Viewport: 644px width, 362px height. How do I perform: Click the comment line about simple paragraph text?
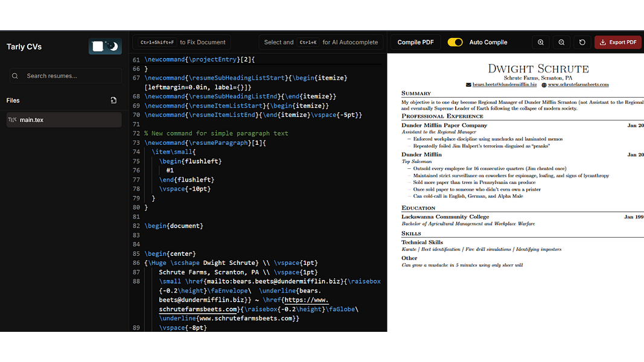(217, 133)
